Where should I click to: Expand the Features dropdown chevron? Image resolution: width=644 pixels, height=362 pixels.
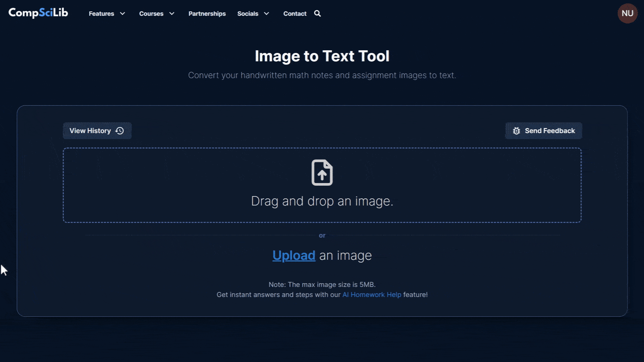(122, 14)
